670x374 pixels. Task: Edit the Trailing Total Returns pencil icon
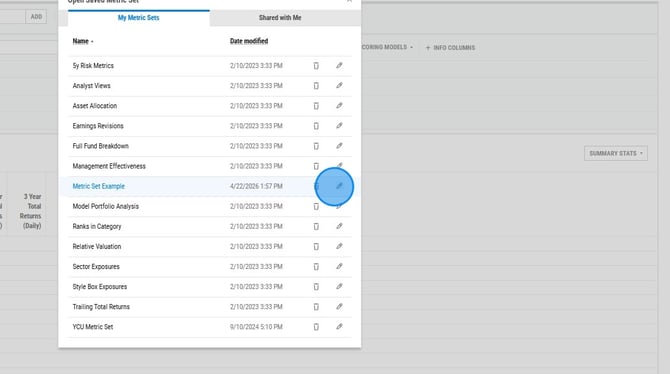pos(339,306)
